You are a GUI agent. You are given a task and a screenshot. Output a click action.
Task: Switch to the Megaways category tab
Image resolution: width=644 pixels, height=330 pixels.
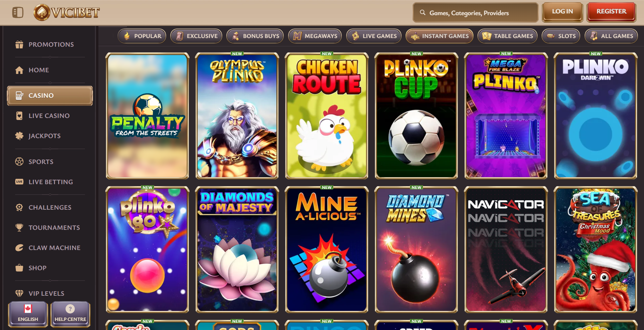click(x=315, y=36)
